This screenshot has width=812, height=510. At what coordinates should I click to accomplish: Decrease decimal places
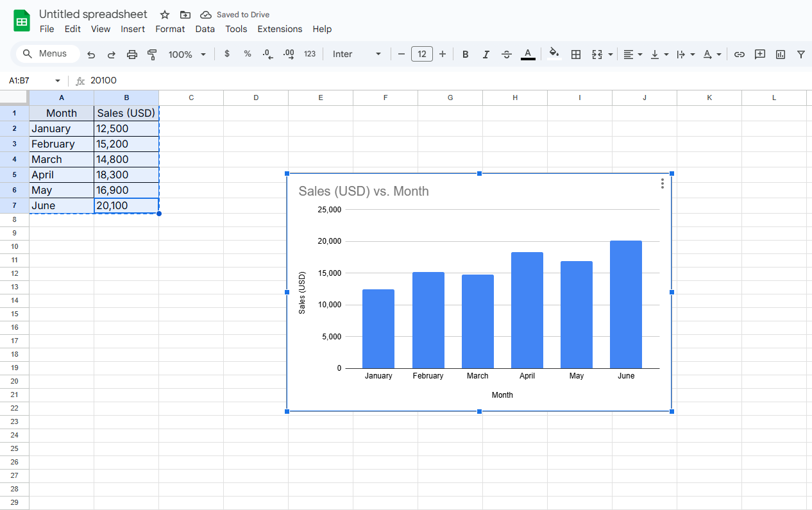(267, 54)
